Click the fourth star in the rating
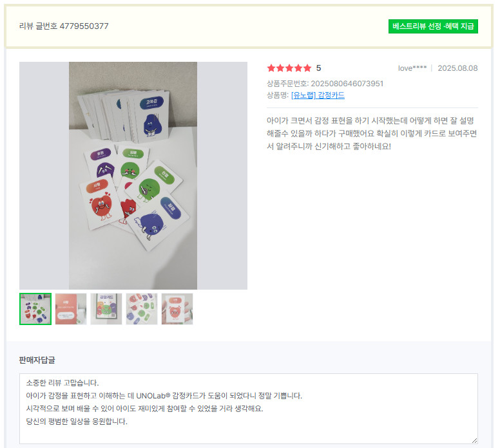Screen dimensions: 500x448 pos(298,68)
